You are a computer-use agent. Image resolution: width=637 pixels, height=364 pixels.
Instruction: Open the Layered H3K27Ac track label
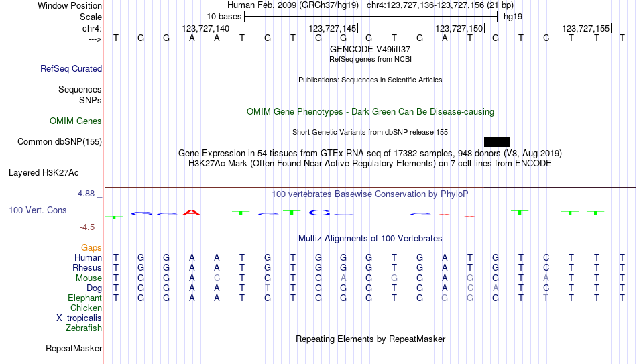click(44, 173)
